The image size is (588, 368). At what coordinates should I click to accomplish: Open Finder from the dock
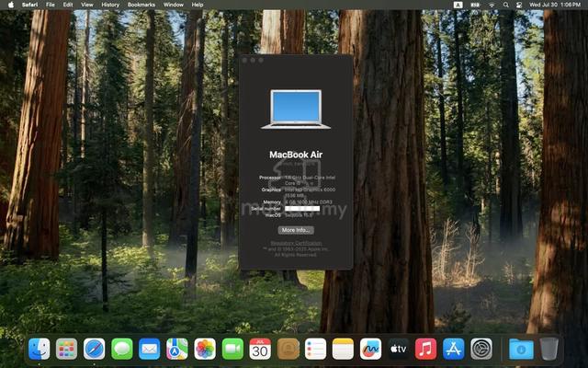pyautogui.click(x=39, y=349)
